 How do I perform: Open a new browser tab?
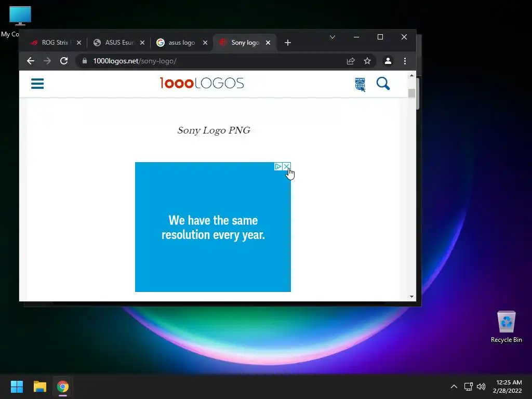click(x=288, y=43)
